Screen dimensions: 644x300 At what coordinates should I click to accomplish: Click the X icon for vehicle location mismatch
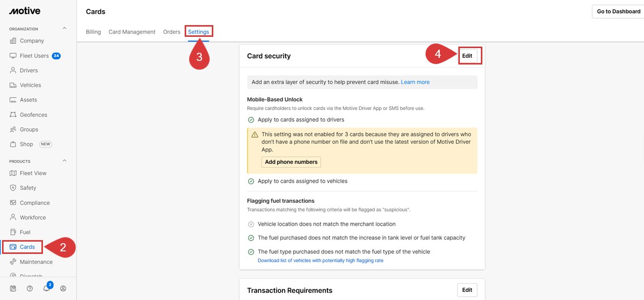(251, 224)
